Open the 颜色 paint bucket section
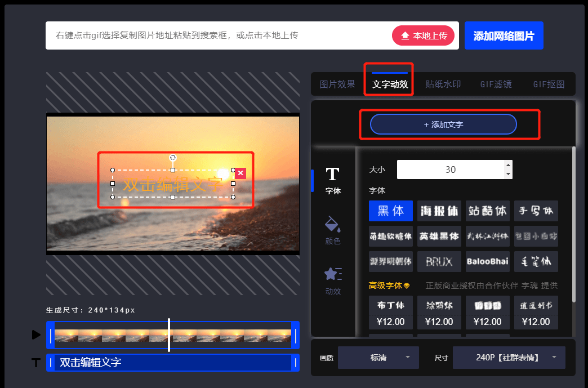The image size is (588, 388). coord(333,230)
